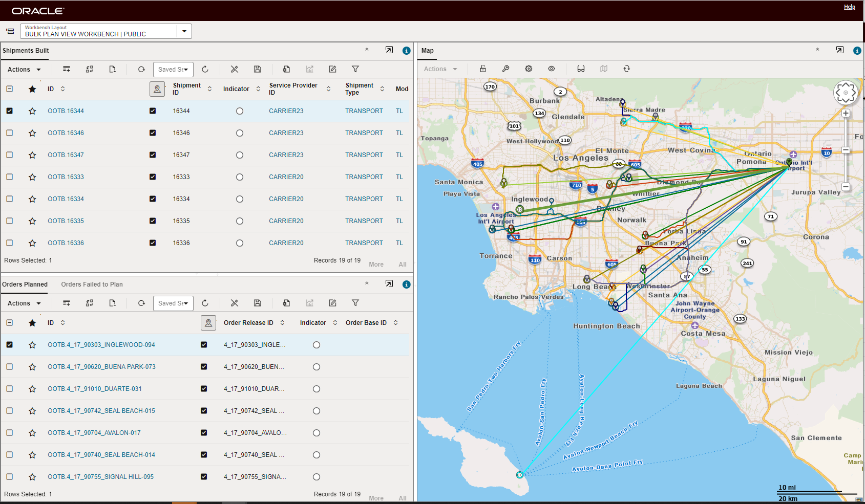Click the save icon in Shipments Built toolbar
865x504 pixels.
pyautogui.click(x=258, y=69)
